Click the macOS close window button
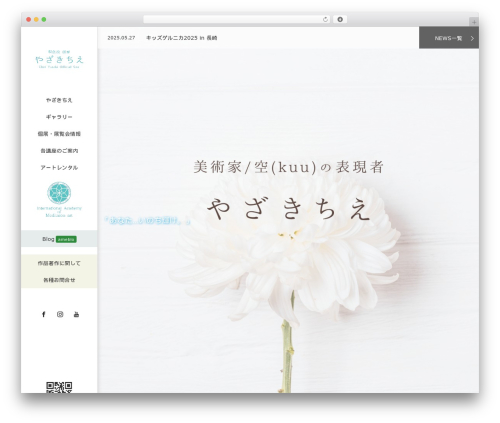 (29, 20)
